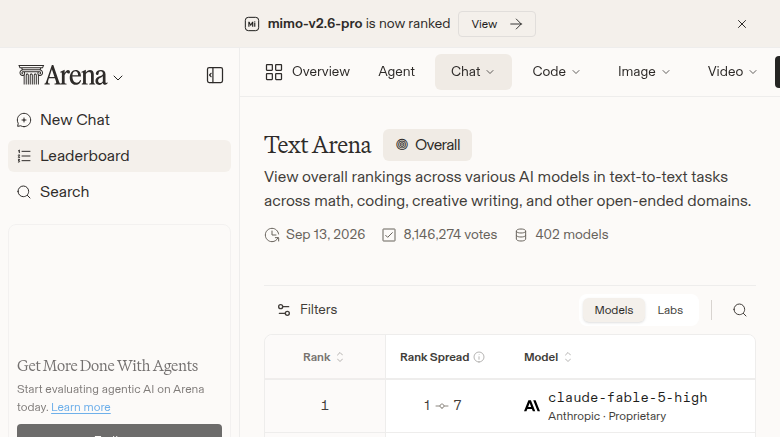780x437 pixels.
Task: Expand the Image tab dropdown
Action: tap(644, 72)
